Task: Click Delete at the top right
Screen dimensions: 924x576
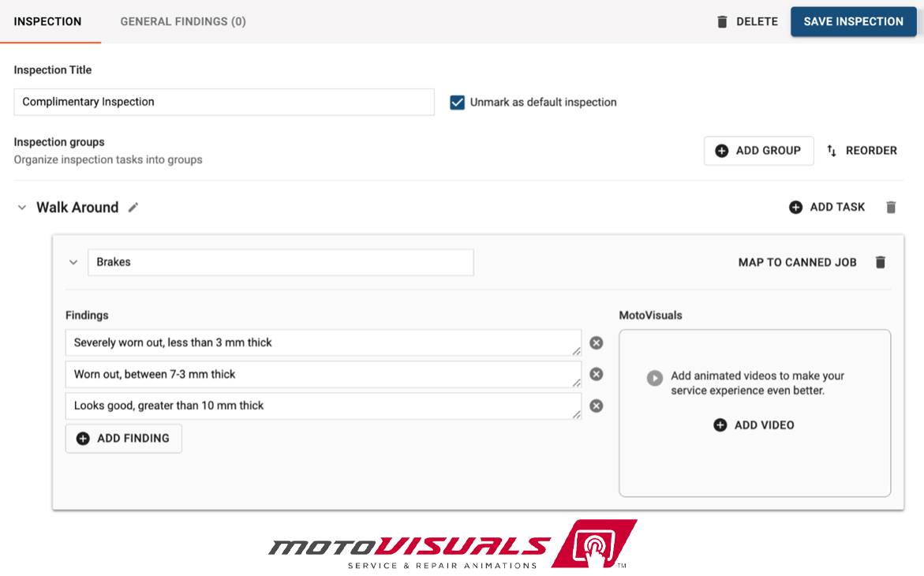Action: (x=746, y=21)
